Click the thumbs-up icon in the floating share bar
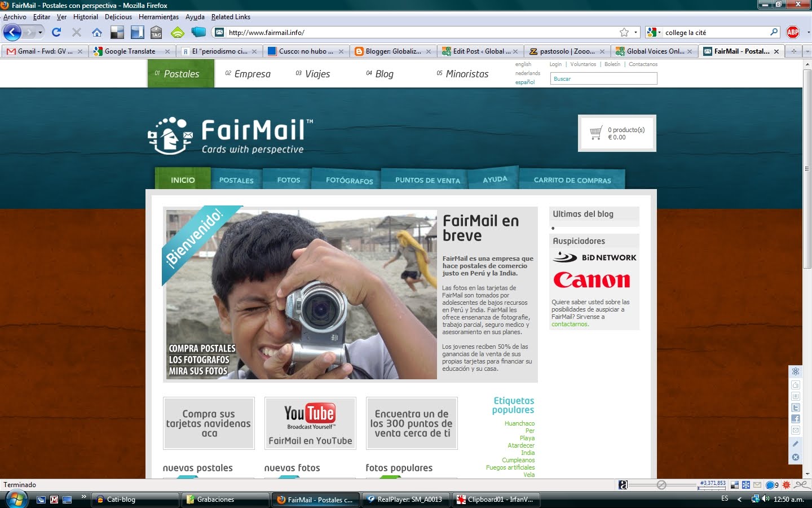The width and height of the screenshot is (812, 508). [796, 385]
